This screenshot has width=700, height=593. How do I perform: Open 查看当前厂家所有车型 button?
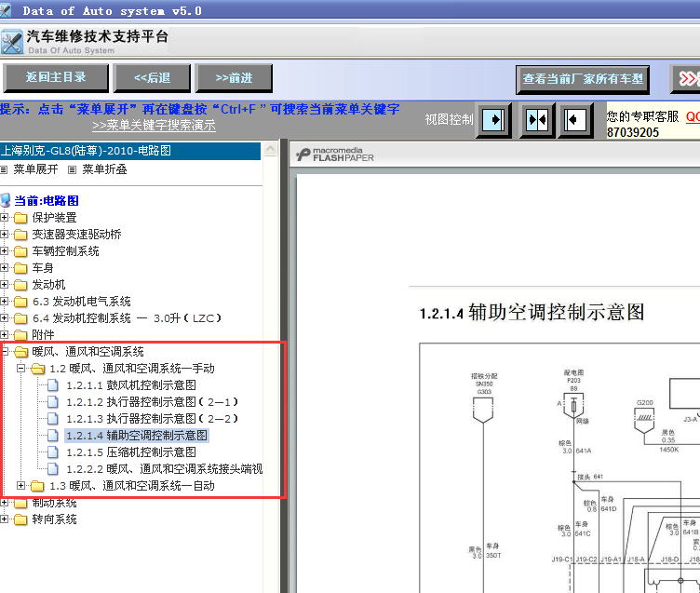pyautogui.click(x=582, y=79)
